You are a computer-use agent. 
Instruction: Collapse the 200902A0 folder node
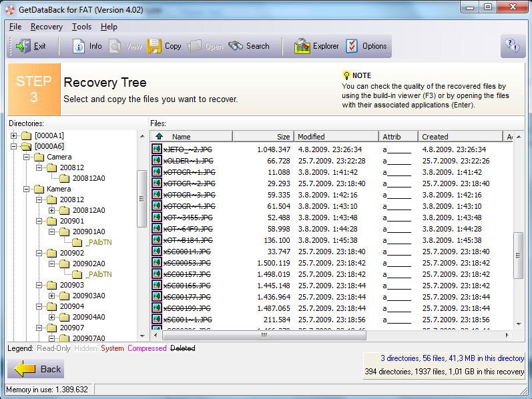(x=51, y=264)
